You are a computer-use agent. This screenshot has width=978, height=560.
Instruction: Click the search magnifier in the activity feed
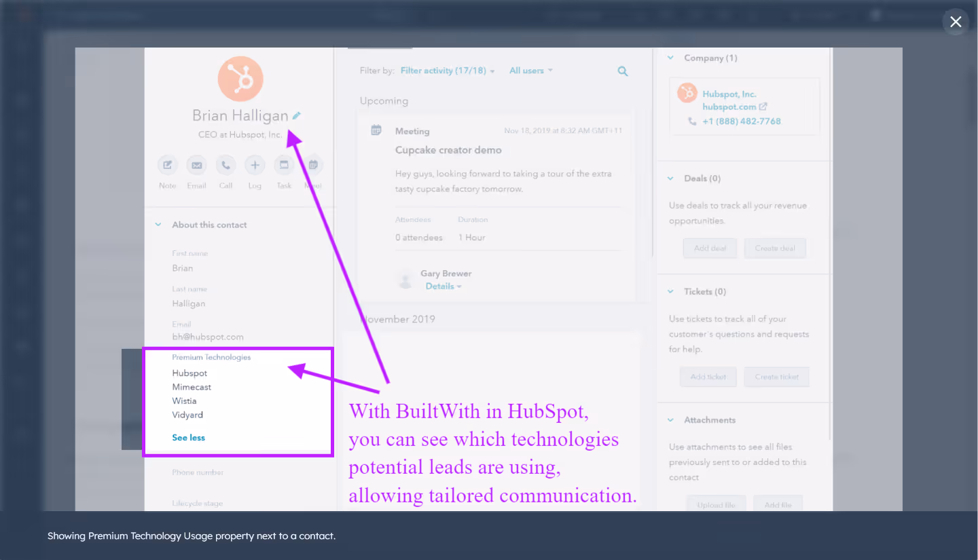tap(622, 71)
